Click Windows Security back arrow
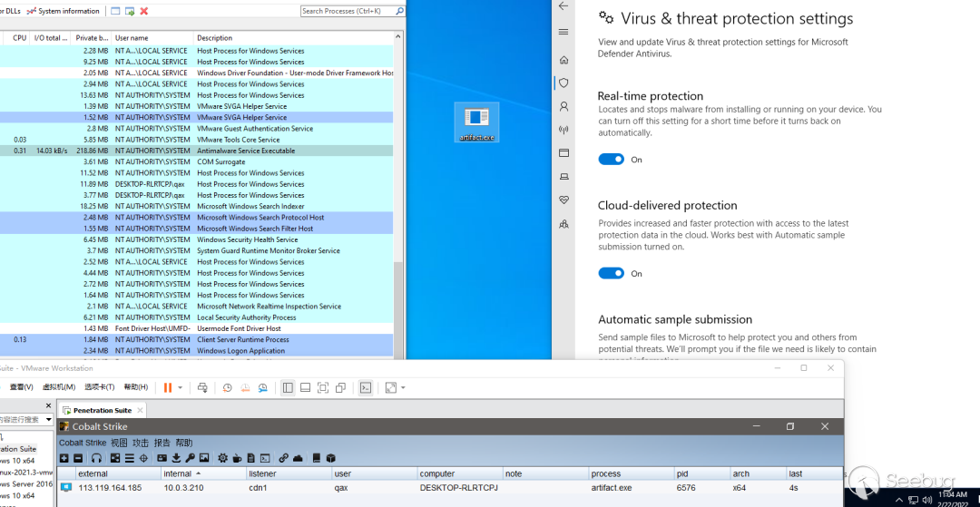The image size is (980, 507). pos(563,6)
